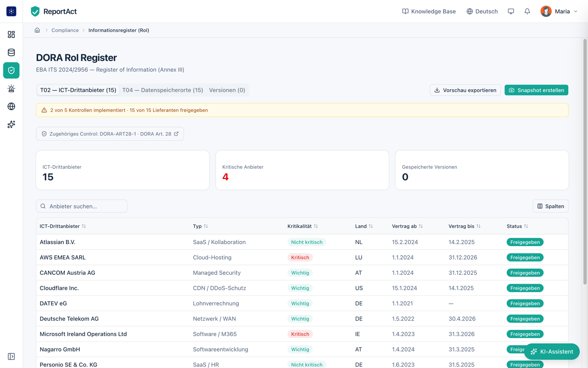Screen dimensions: 588x368
Task: Sort by Vertrag ab column arrows
Action: [x=421, y=226]
